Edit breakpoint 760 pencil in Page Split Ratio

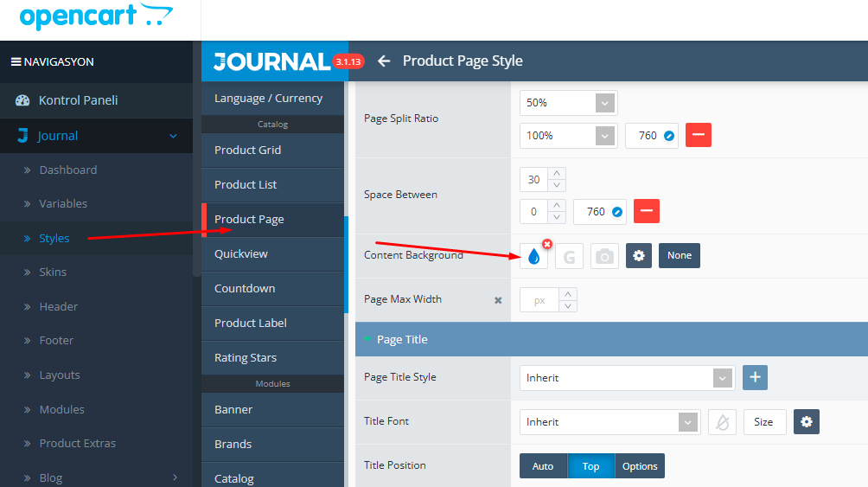pos(668,136)
